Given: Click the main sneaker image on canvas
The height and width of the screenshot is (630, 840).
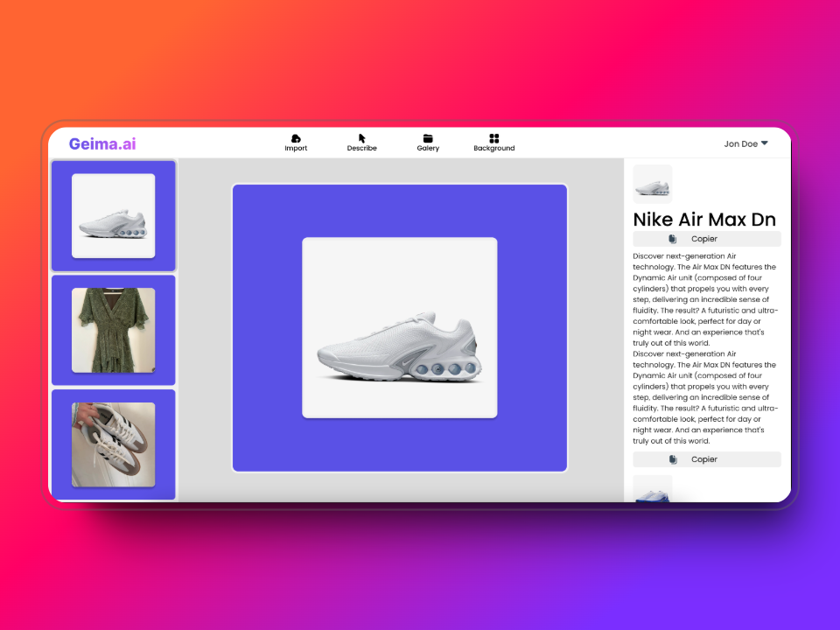Looking at the screenshot, I should pos(400,327).
